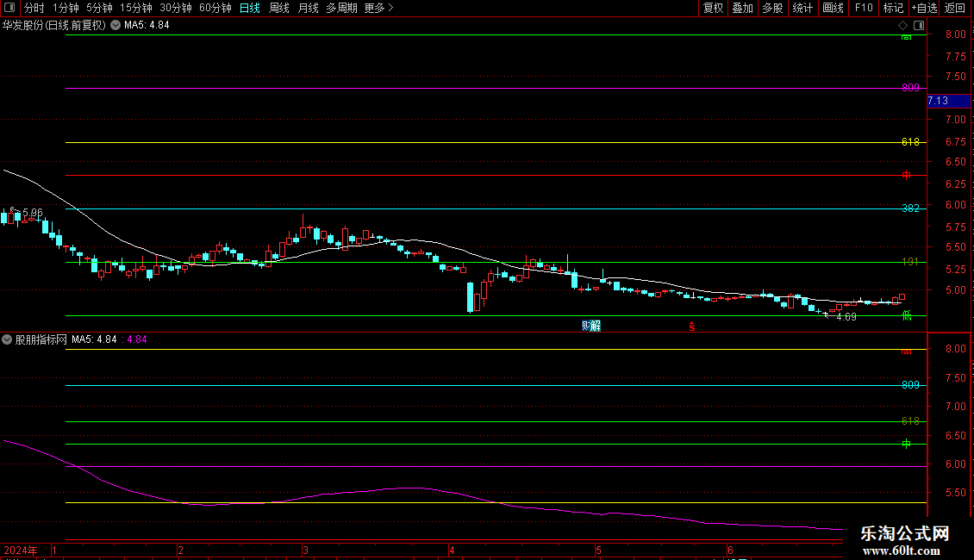The image size is (974, 560).
Task: Open the 统计 statistics button
Action: pyautogui.click(x=802, y=8)
